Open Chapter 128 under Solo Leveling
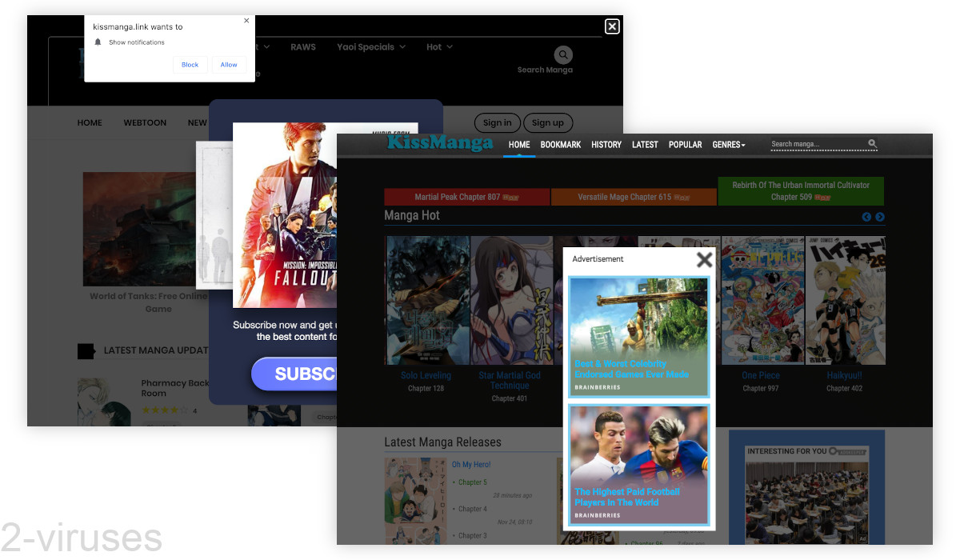 click(x=426, y=388)
